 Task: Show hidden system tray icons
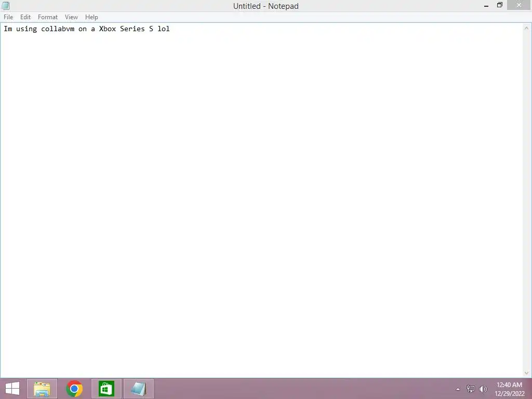(458, 389)
